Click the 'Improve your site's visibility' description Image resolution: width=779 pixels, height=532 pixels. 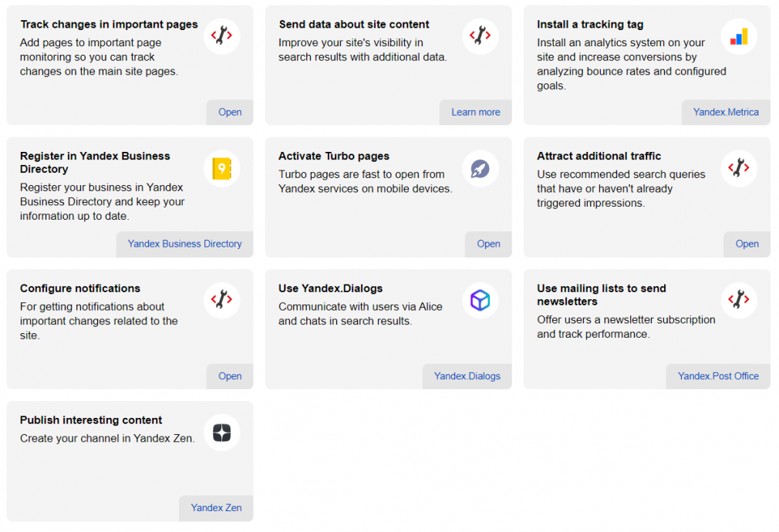tap(363, 49)
